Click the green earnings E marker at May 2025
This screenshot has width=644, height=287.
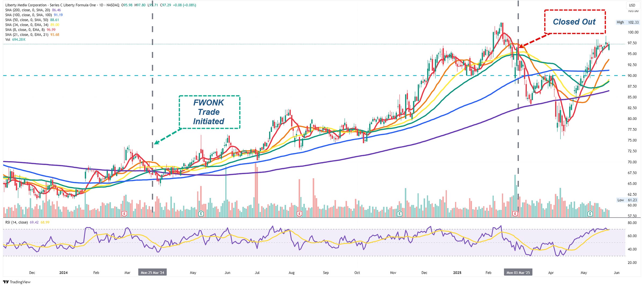tap(590, 214)
